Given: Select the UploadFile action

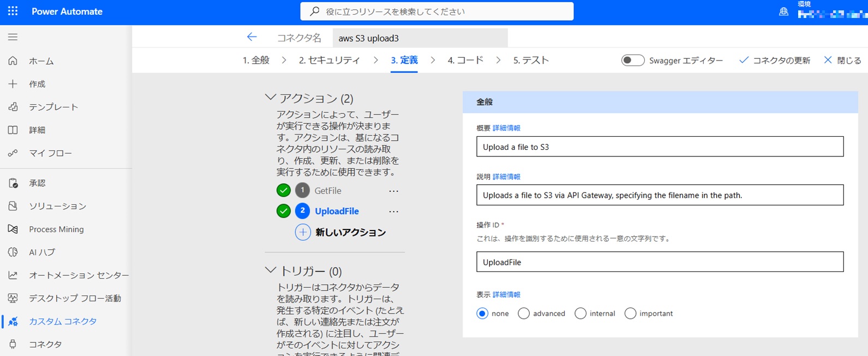Looking at the screenshot, I should pyautogui.click(x=337, y=212).
